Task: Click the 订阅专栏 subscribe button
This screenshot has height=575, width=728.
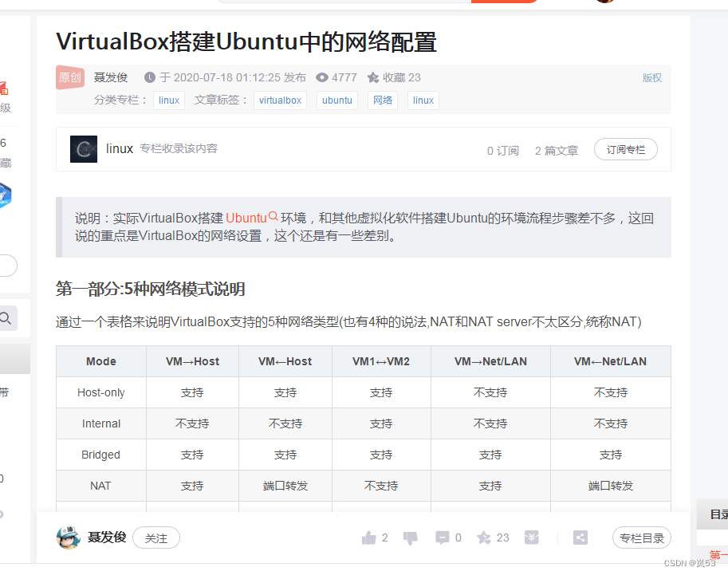Action: click(x=626, y=150)
